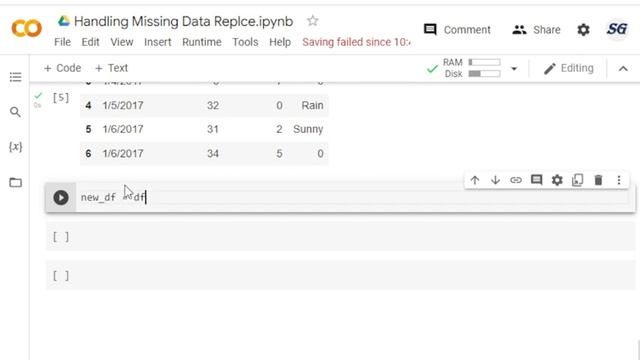Open the table of contents sidebar icon
This screenshot has width=640, height=360.
click(16, 77)
